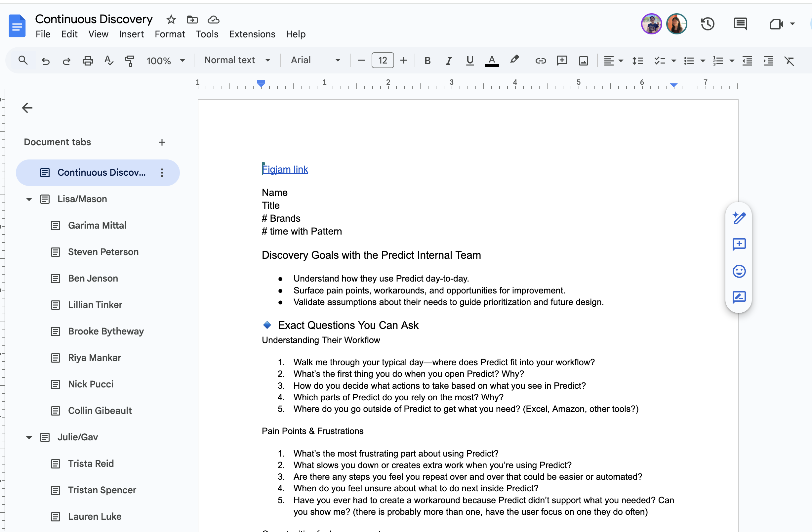Open the Insert menu
The width and height of the screenshot is (812, 532).
131,34
